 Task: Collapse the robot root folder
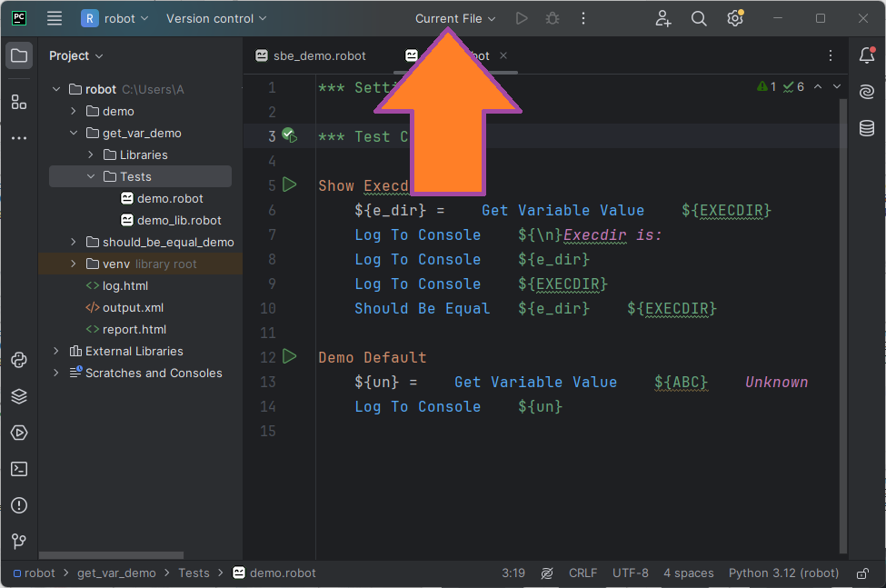click(56, 89)
